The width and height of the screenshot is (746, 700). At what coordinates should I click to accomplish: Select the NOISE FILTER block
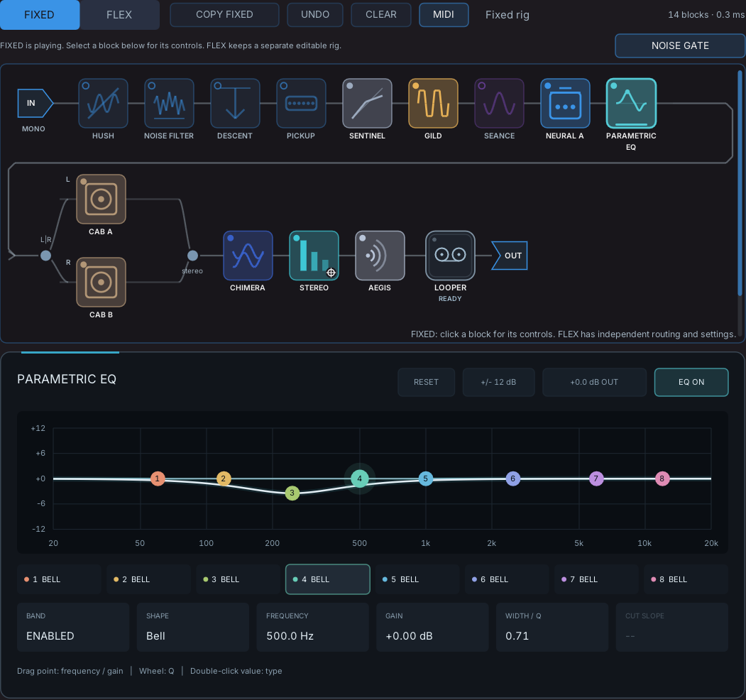pos(169,103)
